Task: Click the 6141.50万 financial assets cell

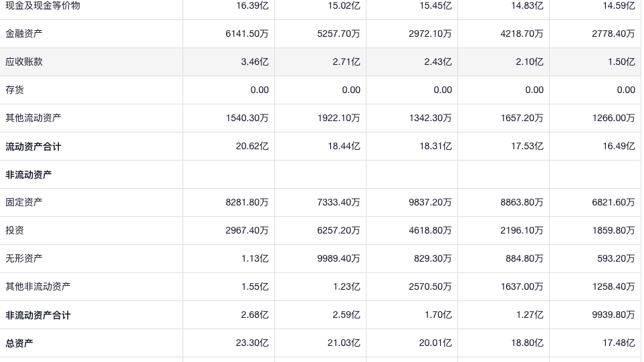Action: click(247, 33)
